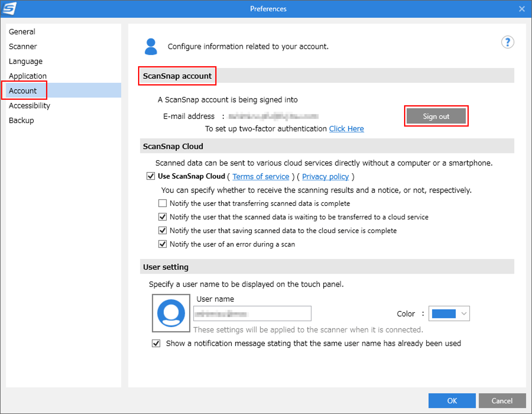Toggle same user name notification checkbox
The height and width of the screenshot is (414, 532).
156,343
